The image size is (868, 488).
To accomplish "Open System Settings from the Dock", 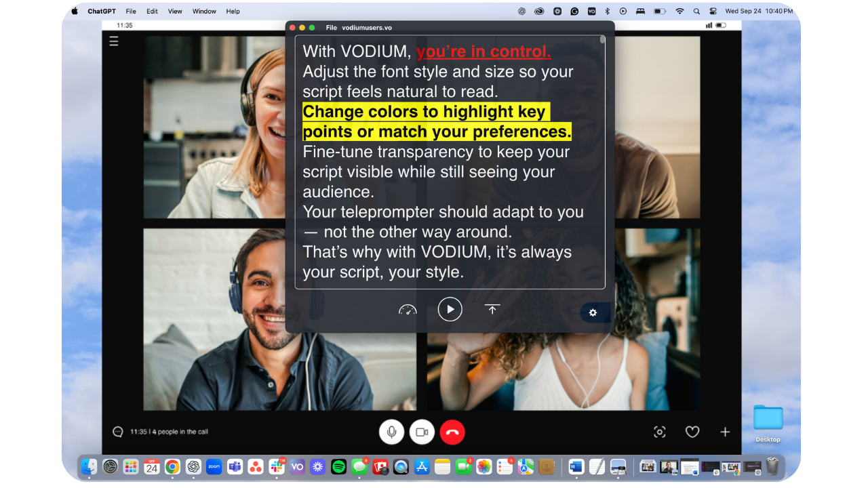I will (x=110, y=466).
